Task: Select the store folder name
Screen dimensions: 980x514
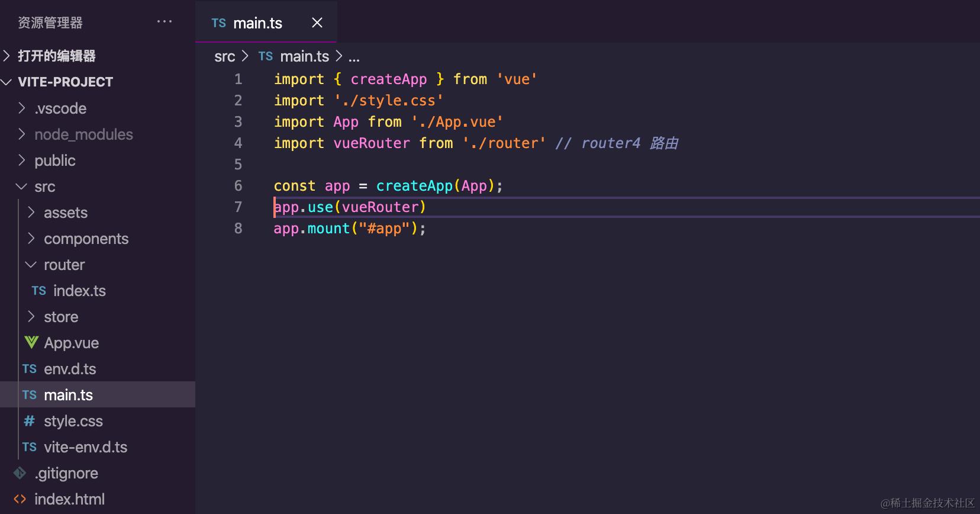Action: pos(61,317)
